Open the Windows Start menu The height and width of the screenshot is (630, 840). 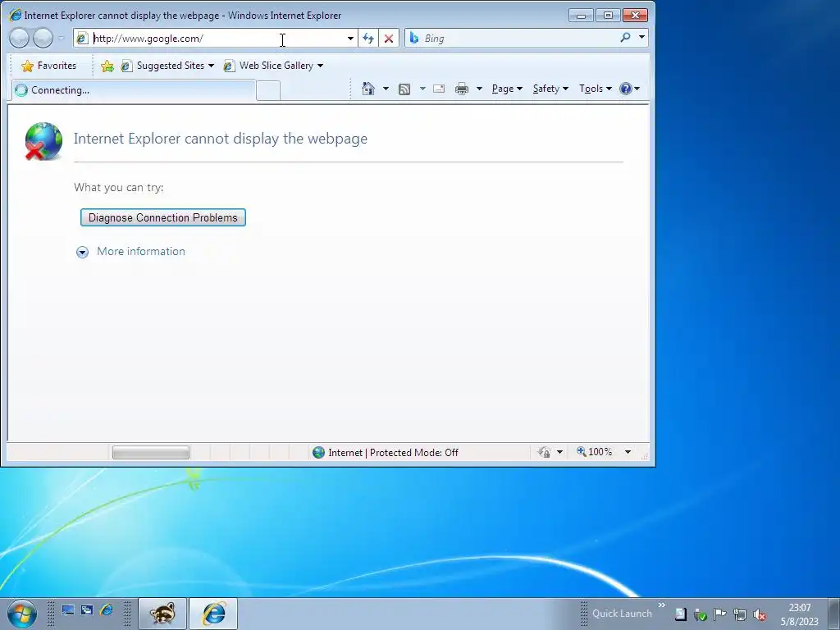[x=22, y=614]
